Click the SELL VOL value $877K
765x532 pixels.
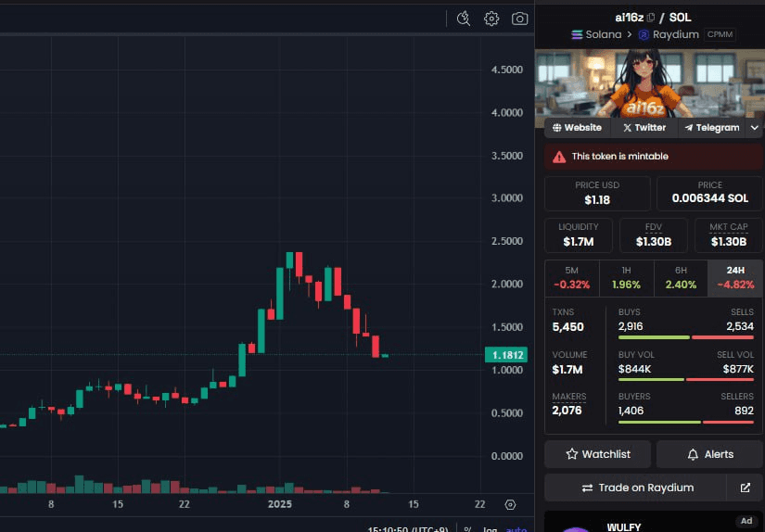tap(738, 369)
